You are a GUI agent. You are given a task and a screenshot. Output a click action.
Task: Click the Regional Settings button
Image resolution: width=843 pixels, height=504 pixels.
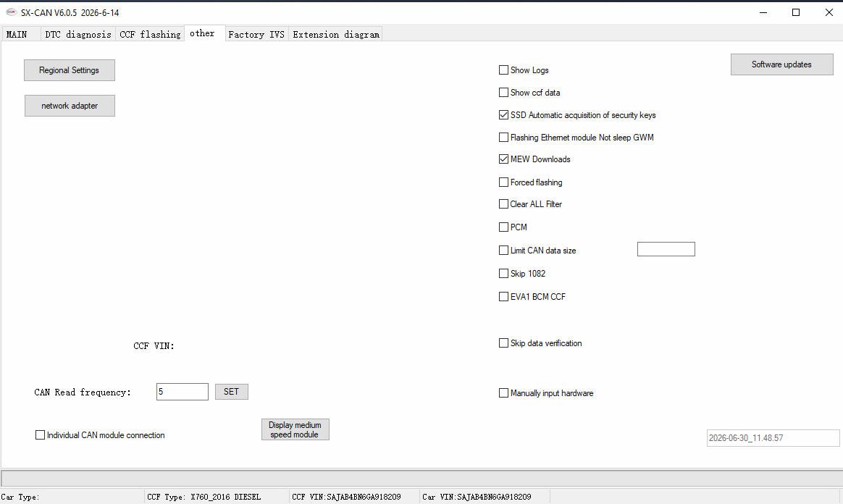[x=70, y=70]
